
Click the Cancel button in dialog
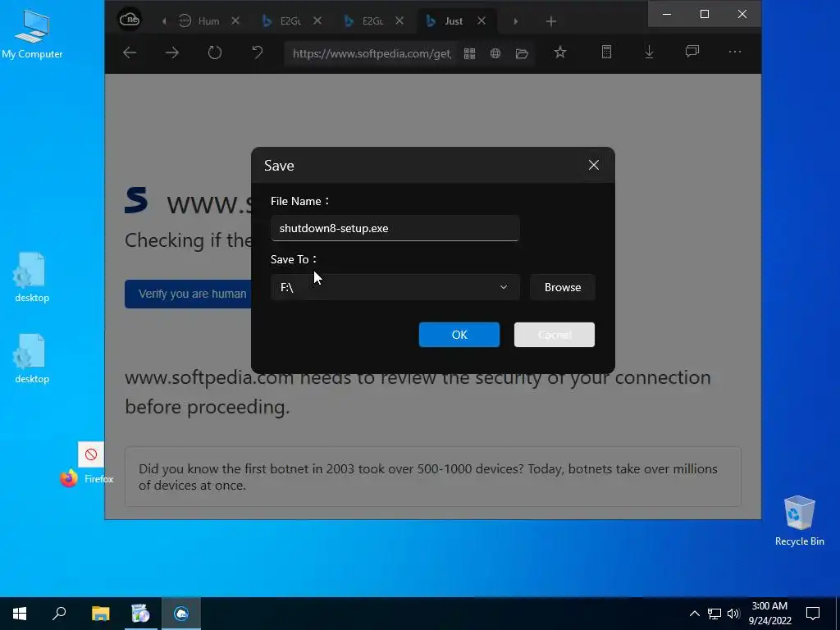click(x=555, y=335)
